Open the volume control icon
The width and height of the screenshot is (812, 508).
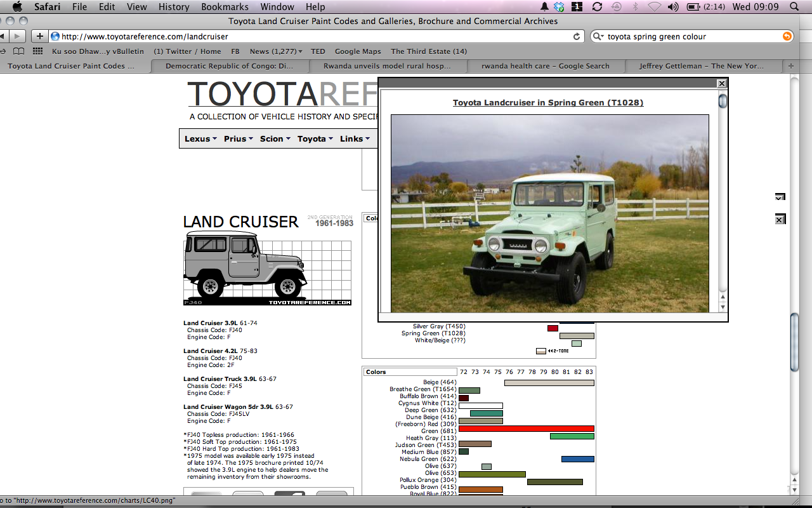(673, 6)
